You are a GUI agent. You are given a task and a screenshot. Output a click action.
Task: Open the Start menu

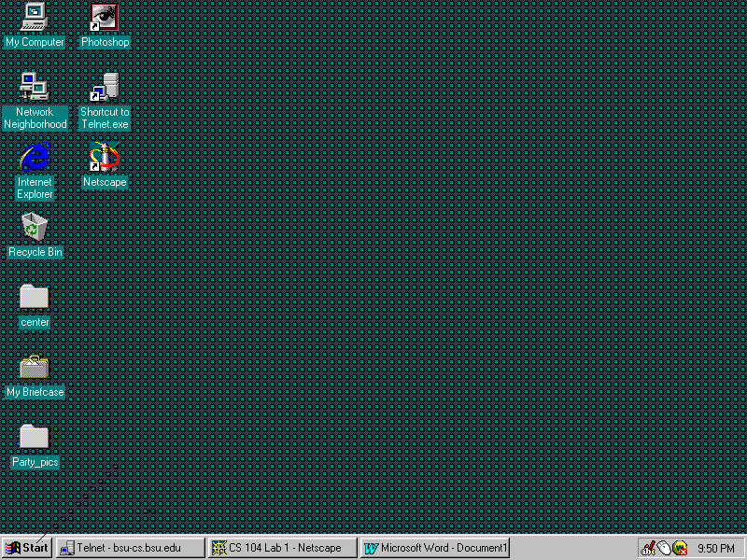click(27, 548)
